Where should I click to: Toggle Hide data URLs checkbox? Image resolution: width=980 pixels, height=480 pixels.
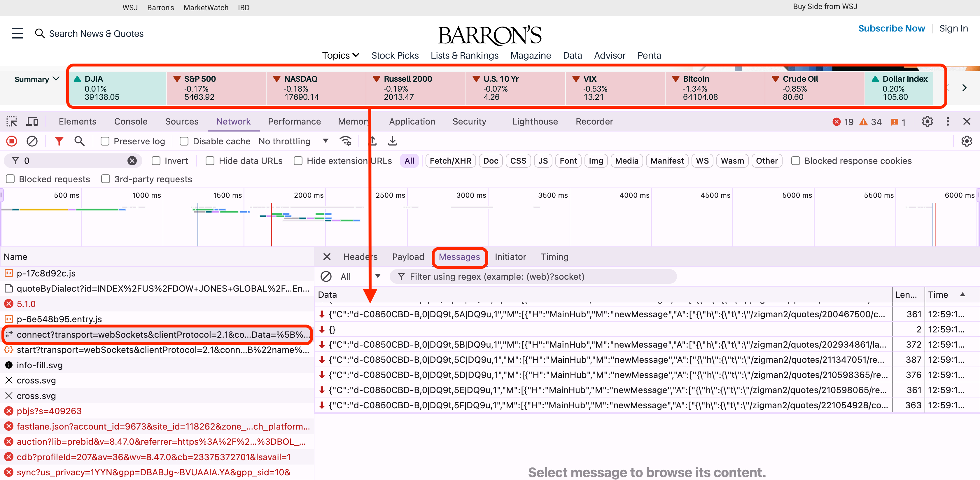(210, 161)
